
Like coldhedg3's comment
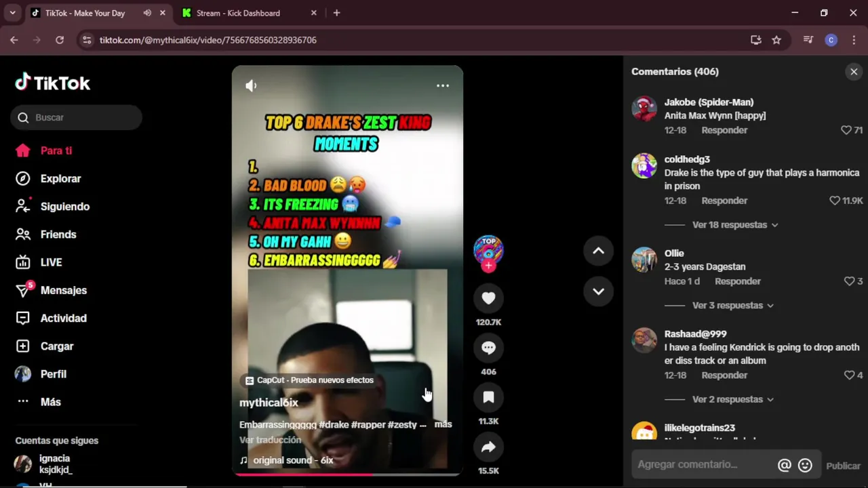click(x=835, y=201)
